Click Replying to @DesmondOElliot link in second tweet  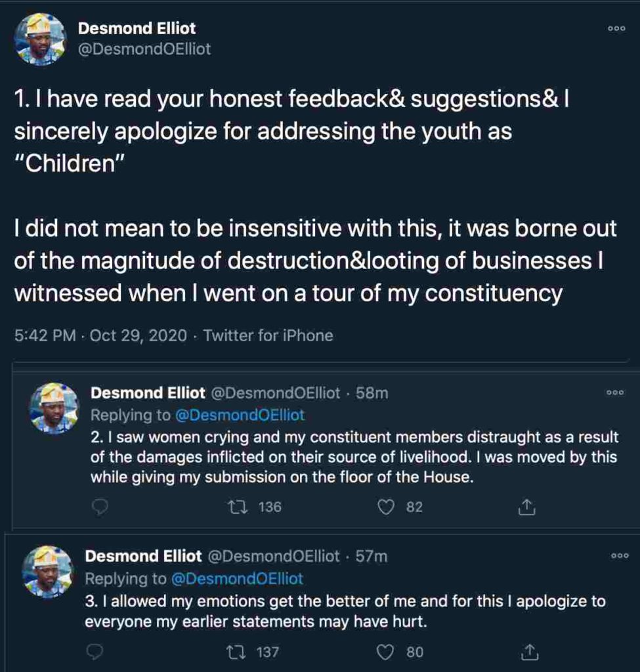click(x=238, y=415)
